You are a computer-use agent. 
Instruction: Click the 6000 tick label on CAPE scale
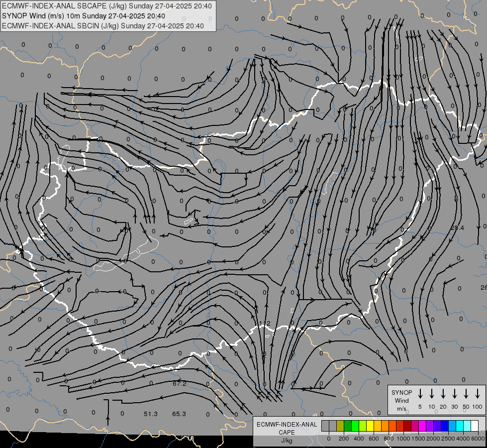coord(478,439)
